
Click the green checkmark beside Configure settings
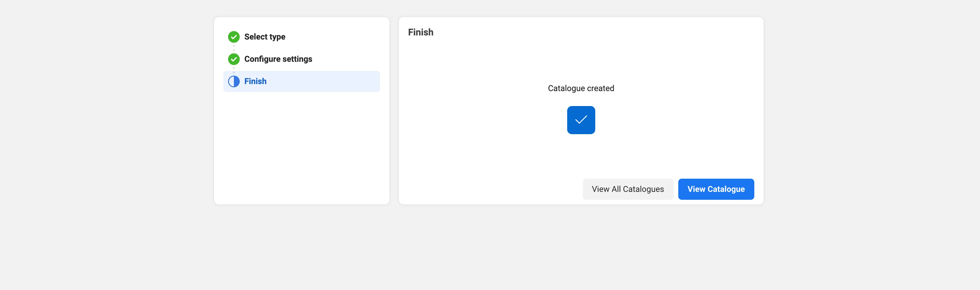tap(234, 59)
